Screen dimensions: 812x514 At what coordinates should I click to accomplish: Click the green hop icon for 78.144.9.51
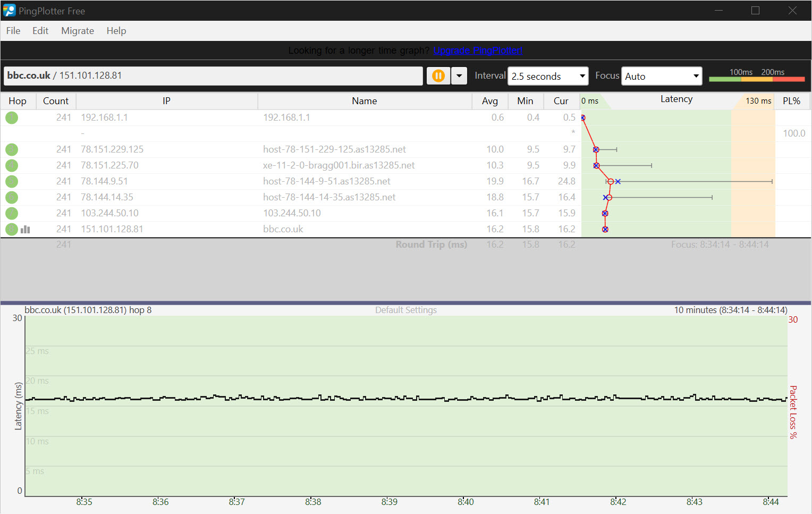coord(12,181)
